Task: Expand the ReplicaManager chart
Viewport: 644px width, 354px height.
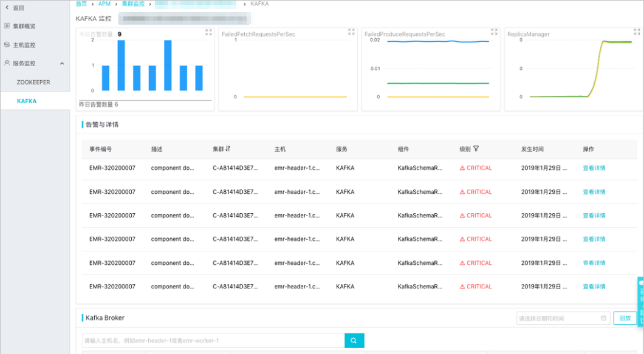Action: coord(637,32)
